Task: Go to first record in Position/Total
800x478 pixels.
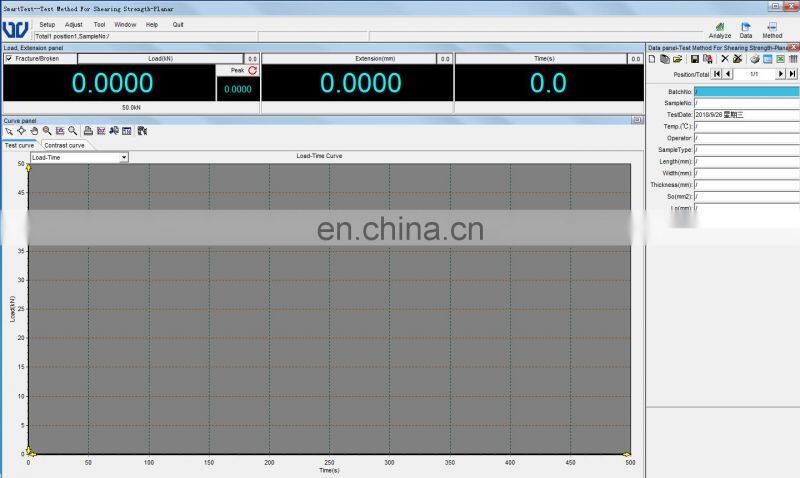Action: (717, 74)
